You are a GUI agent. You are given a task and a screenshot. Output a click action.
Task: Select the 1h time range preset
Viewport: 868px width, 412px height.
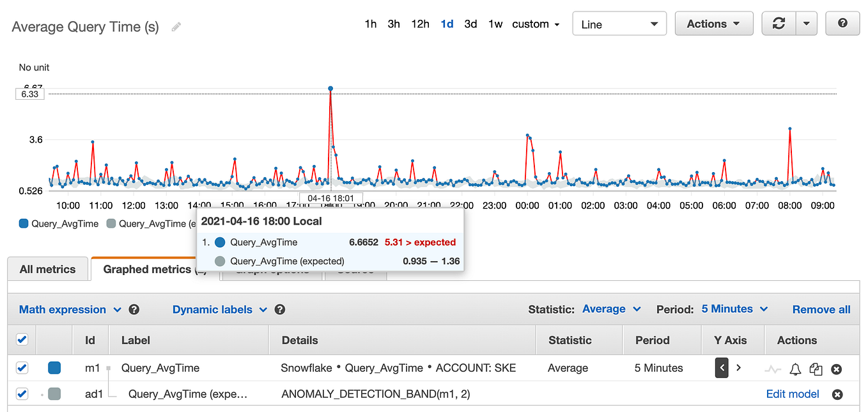coord(371,23)
